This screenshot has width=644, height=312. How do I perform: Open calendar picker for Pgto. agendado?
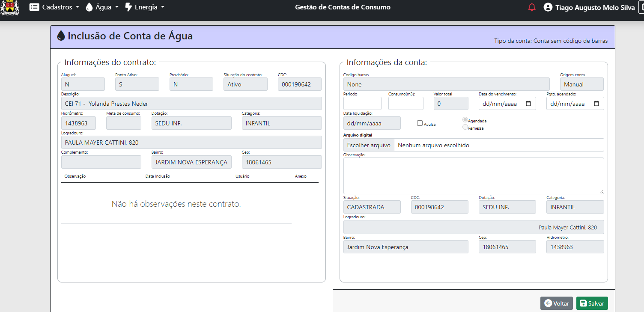point(596,104)
